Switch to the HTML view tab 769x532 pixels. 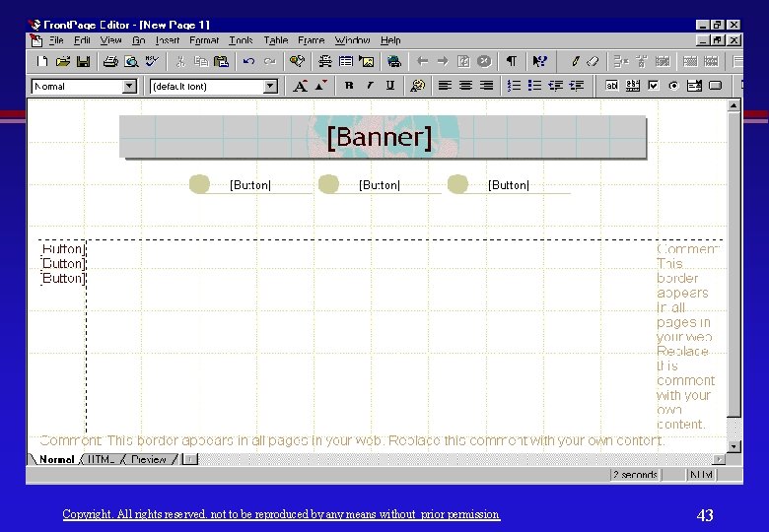pos(101,459)
